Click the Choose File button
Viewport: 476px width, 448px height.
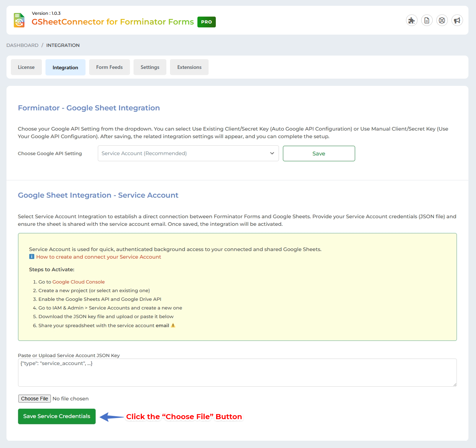34,399
